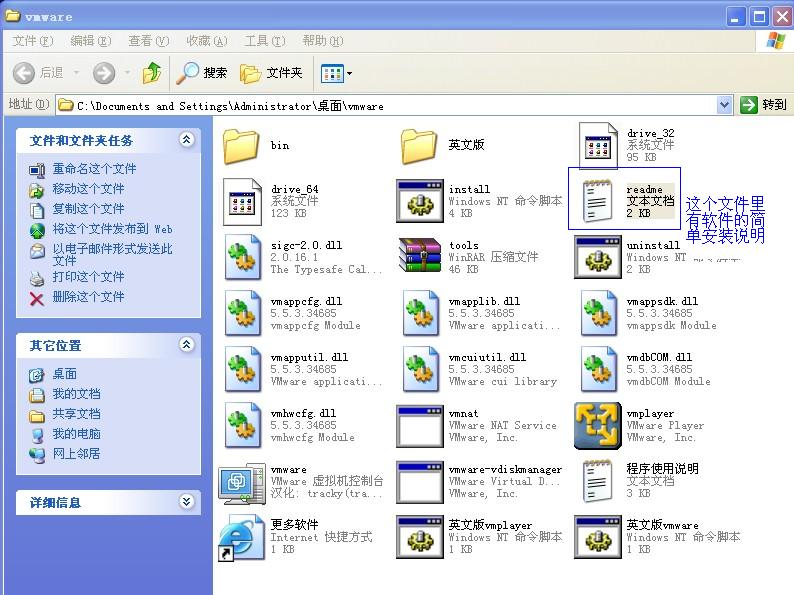The height and width of the screenshot is (595, 794).
Task: Open the views dropdown in toolbar
Action: tap(336, 73)
